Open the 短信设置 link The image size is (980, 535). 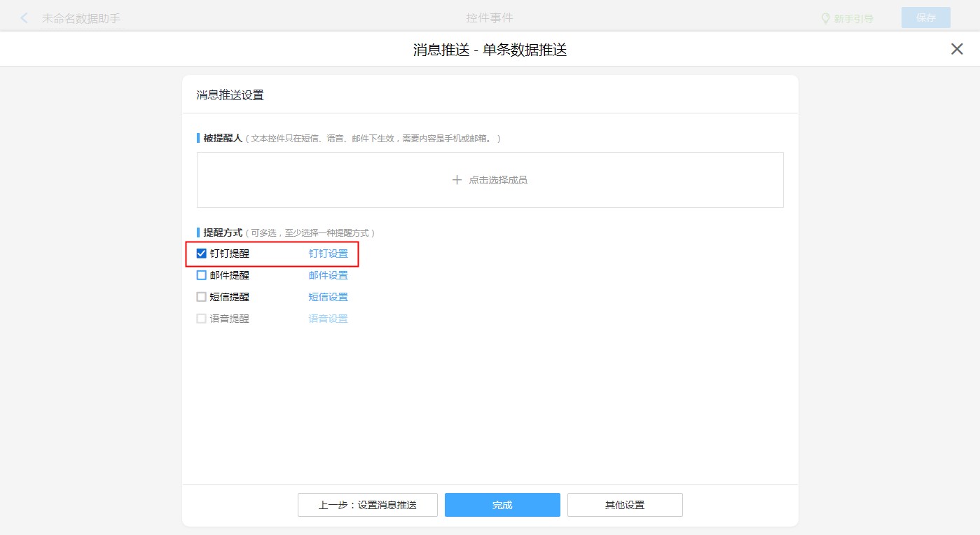(328, 297)
